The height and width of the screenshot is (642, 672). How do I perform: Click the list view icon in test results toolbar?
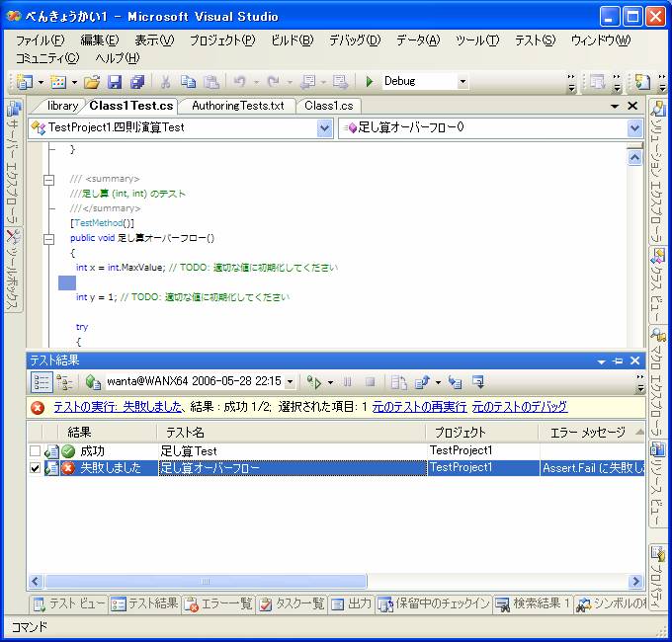[42, 381]
